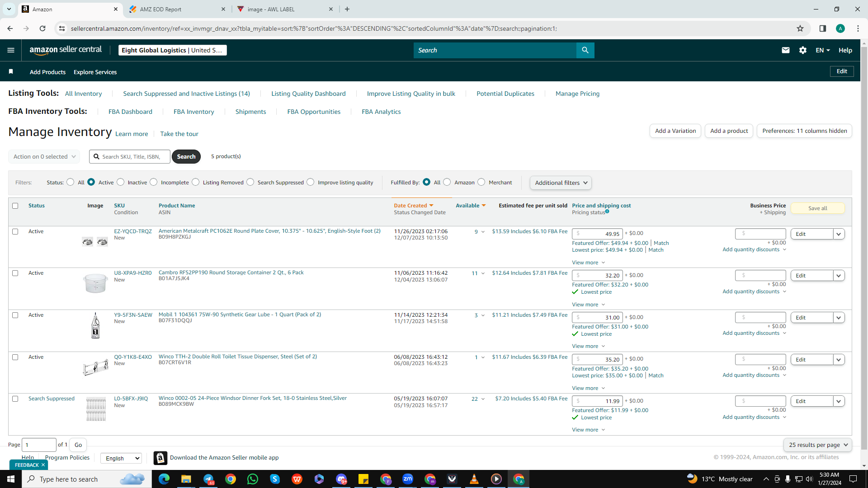The height and width of the screenshot is (488, 868).
Task: Open Preferences: 11 columns hidden
Action: pyautogui.click(x=804, y=131)
